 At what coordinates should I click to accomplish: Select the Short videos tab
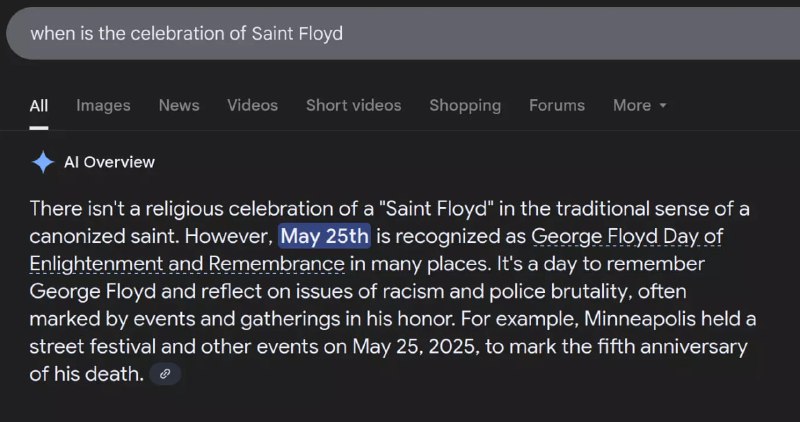pyautogui.click(x=353, y=106)
